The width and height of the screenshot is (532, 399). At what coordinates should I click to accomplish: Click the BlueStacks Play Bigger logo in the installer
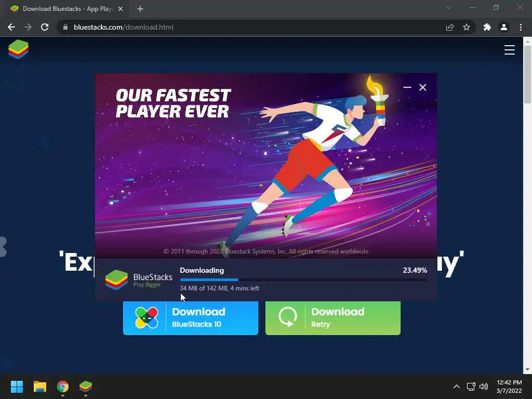point(139,280)
